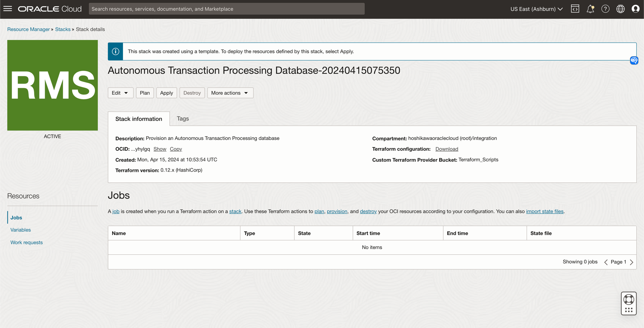
Task: Download the Terraform configuration
Action: click(x=447, y=149)
